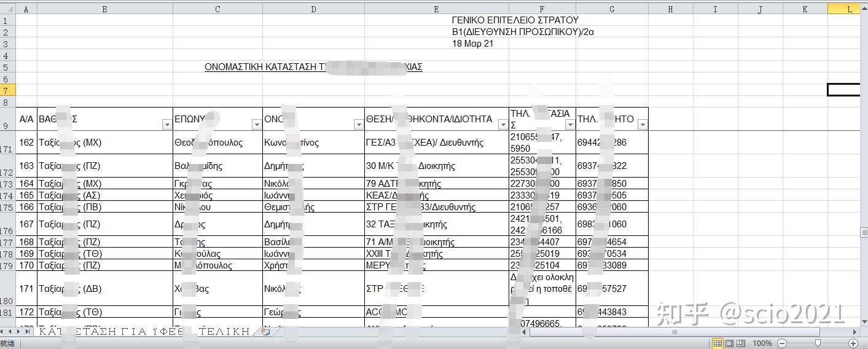
Task: Switch to Page Break Preview view
Action: pos(740,343)
